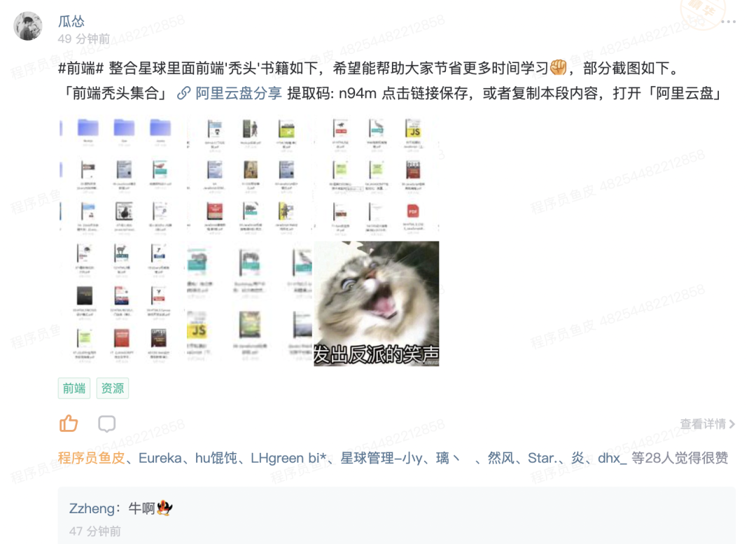Click liker name Eureka
This screenshot has height=544, width=756.
(160, 458)
